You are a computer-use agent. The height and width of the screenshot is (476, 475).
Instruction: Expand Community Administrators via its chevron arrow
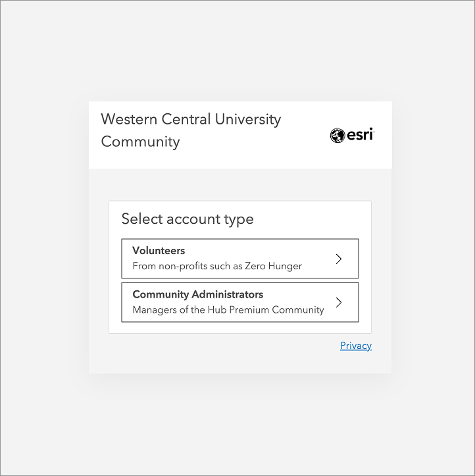tap(339, 303)
